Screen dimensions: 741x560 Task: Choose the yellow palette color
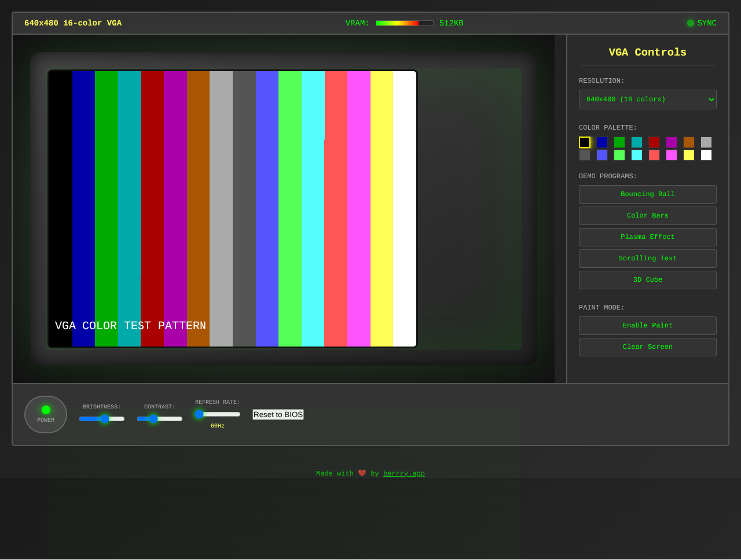click(689, 154)
